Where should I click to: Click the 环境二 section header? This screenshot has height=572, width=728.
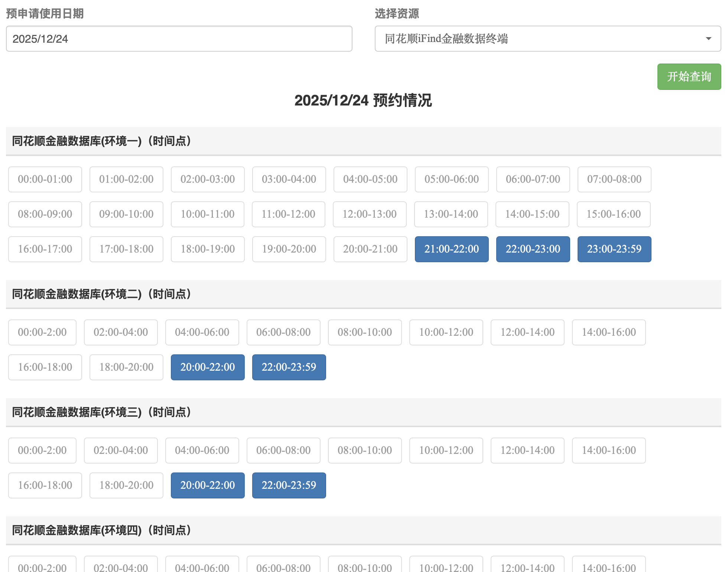pyautogui.click(x=101, y=294)
